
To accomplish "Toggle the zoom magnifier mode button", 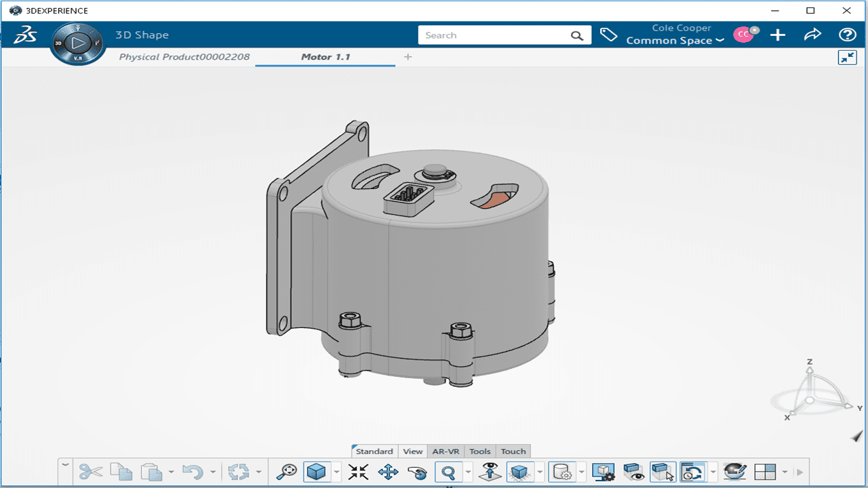I will point(448,472).
